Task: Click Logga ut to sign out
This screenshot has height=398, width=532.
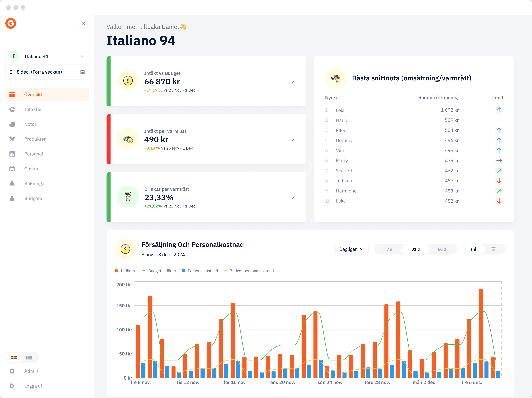Action: (x=33, y=386)
